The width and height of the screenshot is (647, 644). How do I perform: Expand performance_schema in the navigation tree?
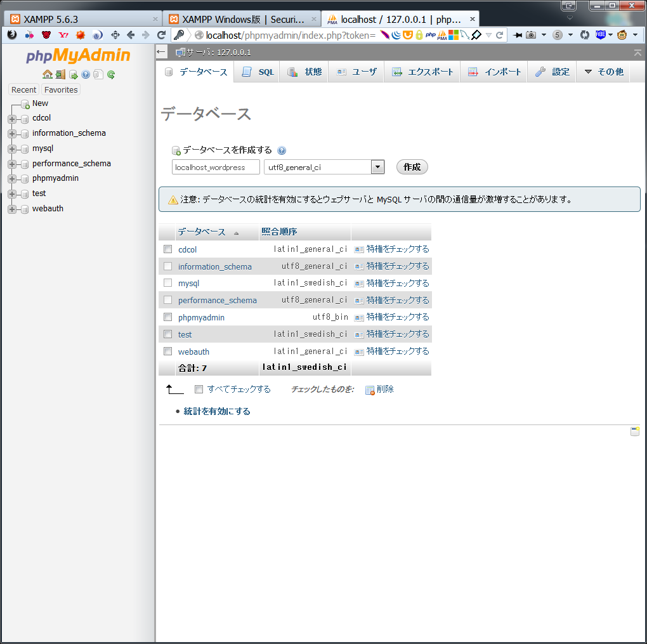(x=12, y=164)
